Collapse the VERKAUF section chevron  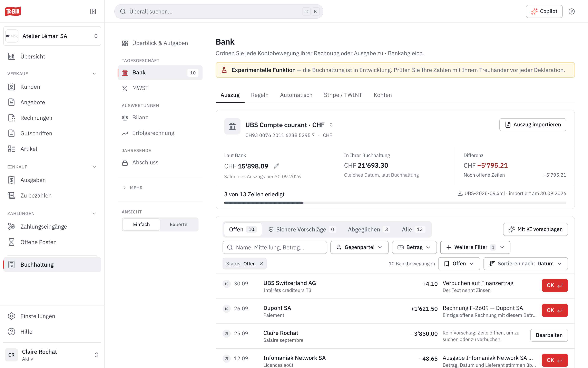[x=94, y=74]
